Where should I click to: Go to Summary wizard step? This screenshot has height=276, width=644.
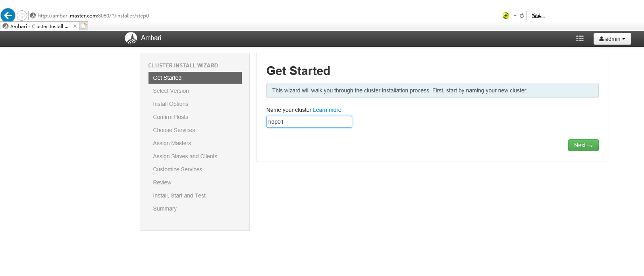pyautogui.click(x=165, y=209)
